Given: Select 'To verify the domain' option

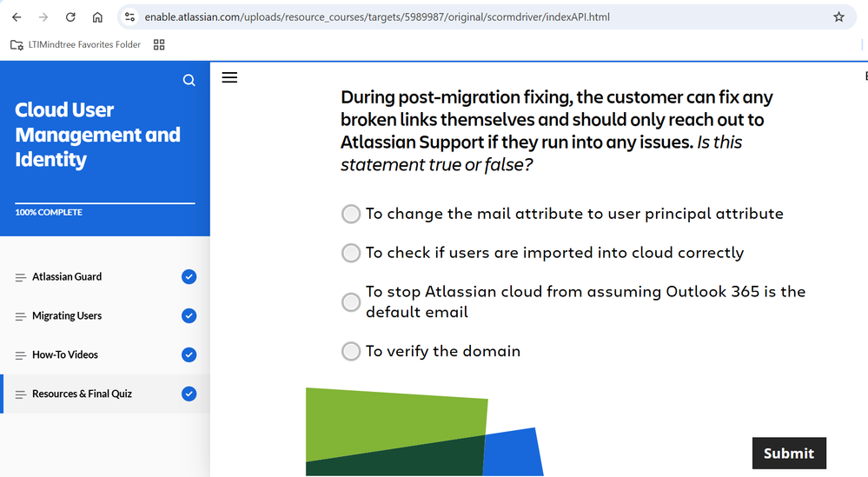Looking at the screenshot, I should pyautogui.click(x=351, y=351).
